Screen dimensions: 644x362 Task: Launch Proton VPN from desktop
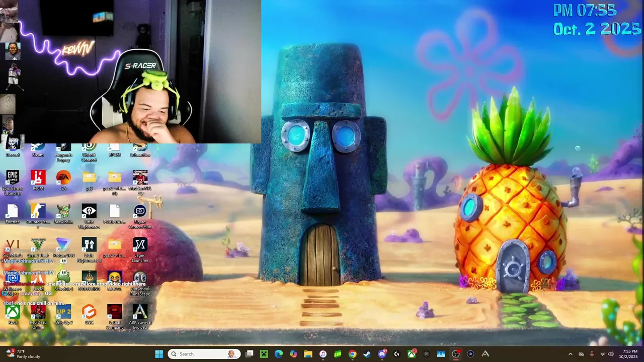pyautogui.click(x=63, y=248)
